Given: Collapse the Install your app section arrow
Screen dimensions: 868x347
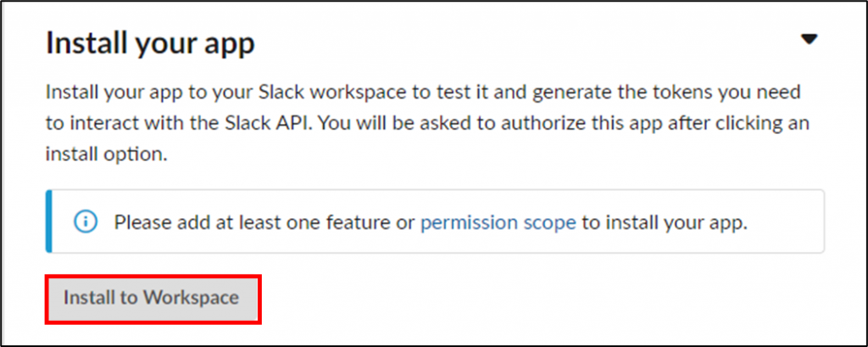Looking at the screenshot, I should tap(809, 39).
